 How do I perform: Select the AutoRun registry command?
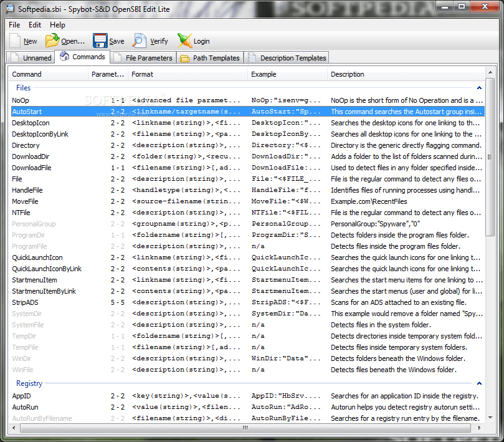click(247, 407)
